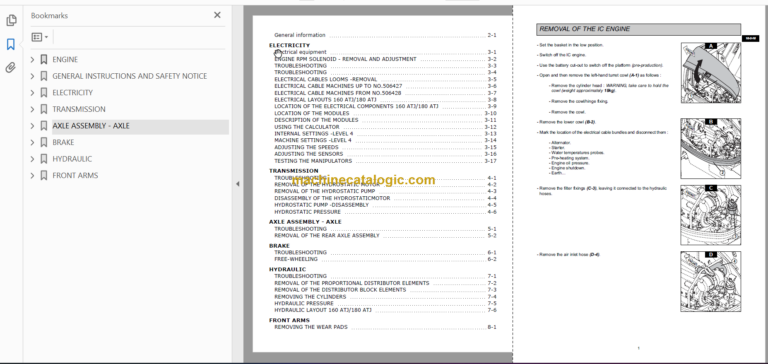The height and width of the screenshot is (364, 768).
Task: Click 'ELECTRICAL LAYOUTS 160 ATJ/180 ATJ' entry
Action: [x=325, y=99]
